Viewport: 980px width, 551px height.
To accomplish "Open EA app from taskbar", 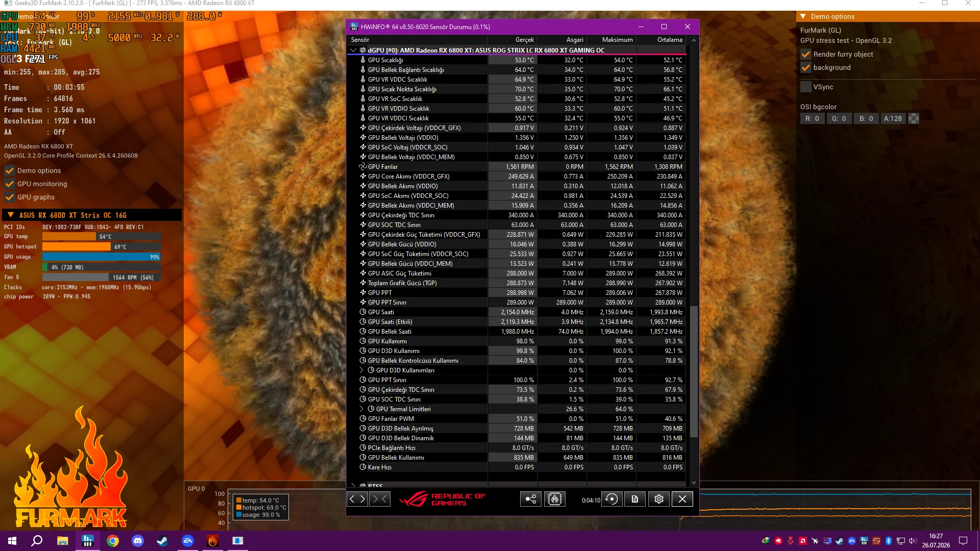I will pos(188,541).
